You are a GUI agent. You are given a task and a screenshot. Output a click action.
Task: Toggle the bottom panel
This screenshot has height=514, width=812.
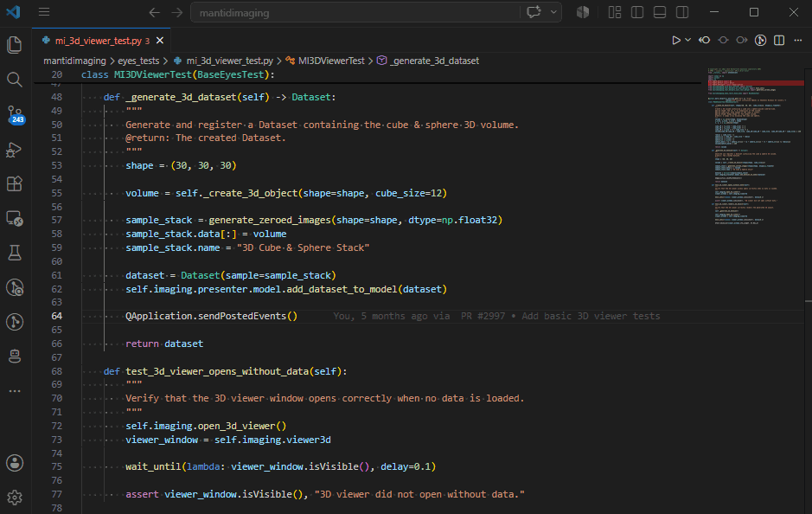(x=660, y=12)
